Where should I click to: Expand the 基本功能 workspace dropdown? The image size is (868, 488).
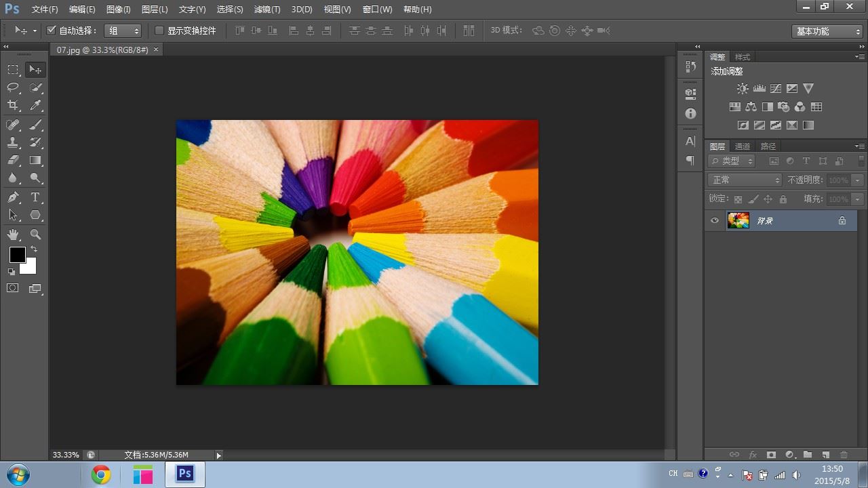[x=827, y=31]
